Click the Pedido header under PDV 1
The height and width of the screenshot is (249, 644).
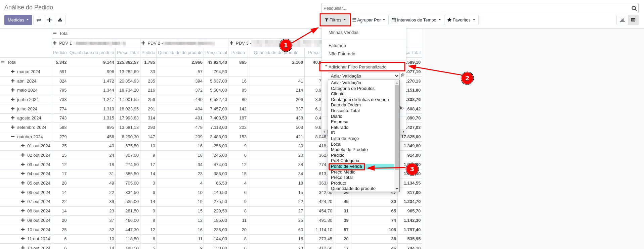(x=60, y=53)
